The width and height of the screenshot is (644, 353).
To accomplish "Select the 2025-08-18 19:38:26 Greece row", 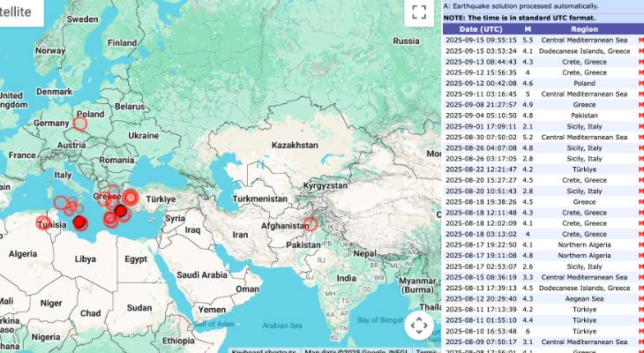I will pos(543,202).
